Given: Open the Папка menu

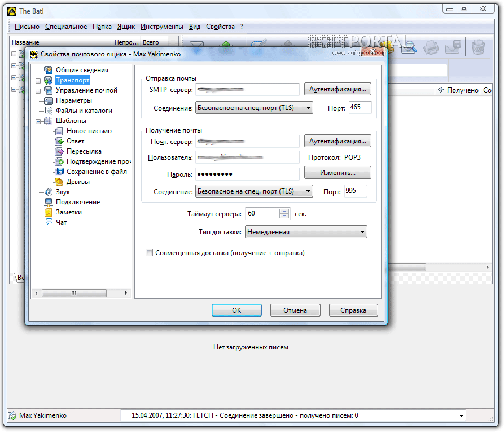Looking at the screenshot, I should tap(102, 27).
